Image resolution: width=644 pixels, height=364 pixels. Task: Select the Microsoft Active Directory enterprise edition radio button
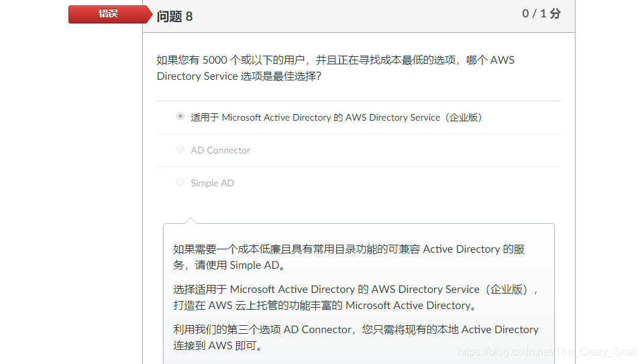click(180, 116)
